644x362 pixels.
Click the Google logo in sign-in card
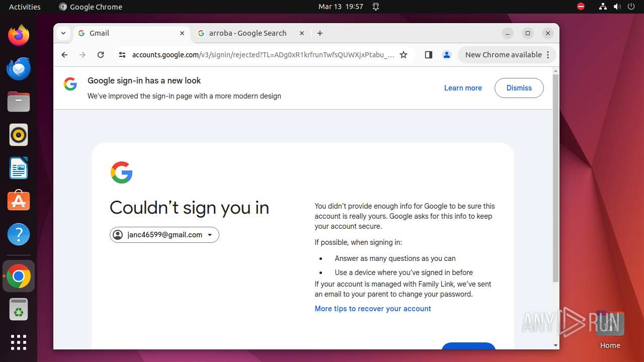click(x=121, y=172)
